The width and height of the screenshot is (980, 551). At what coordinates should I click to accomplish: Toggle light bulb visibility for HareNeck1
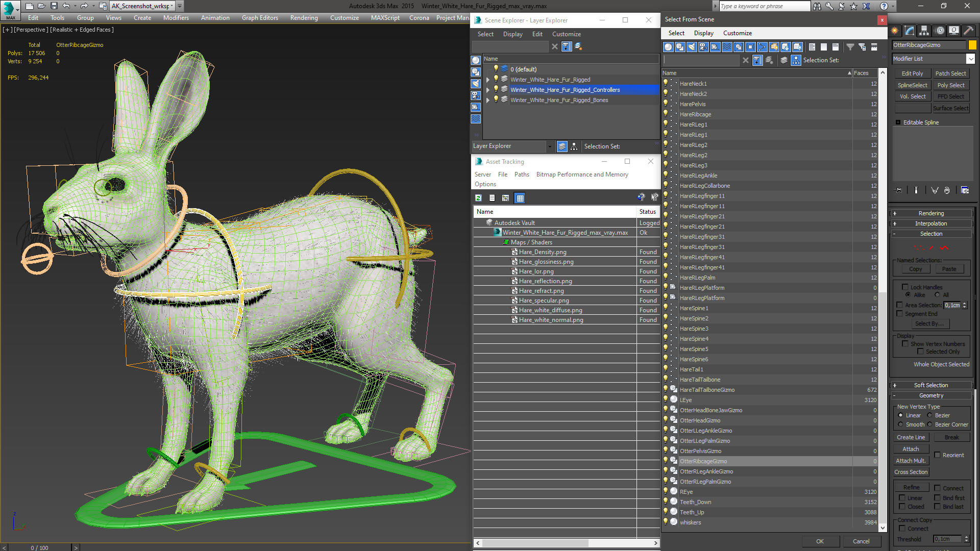point(666,83)
